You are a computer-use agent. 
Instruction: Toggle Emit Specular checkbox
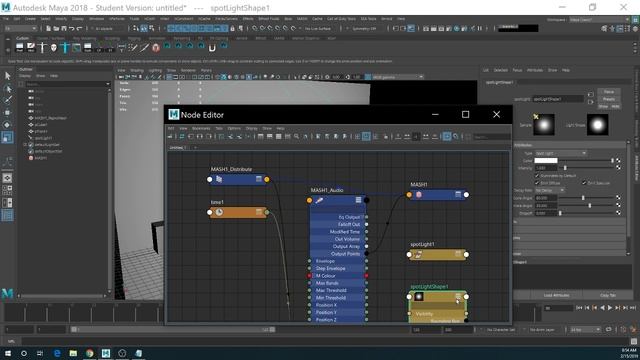coord(584,183)
